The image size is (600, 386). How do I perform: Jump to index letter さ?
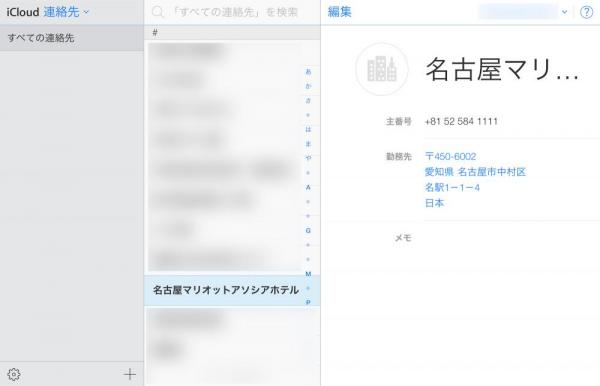coord(308,101)
